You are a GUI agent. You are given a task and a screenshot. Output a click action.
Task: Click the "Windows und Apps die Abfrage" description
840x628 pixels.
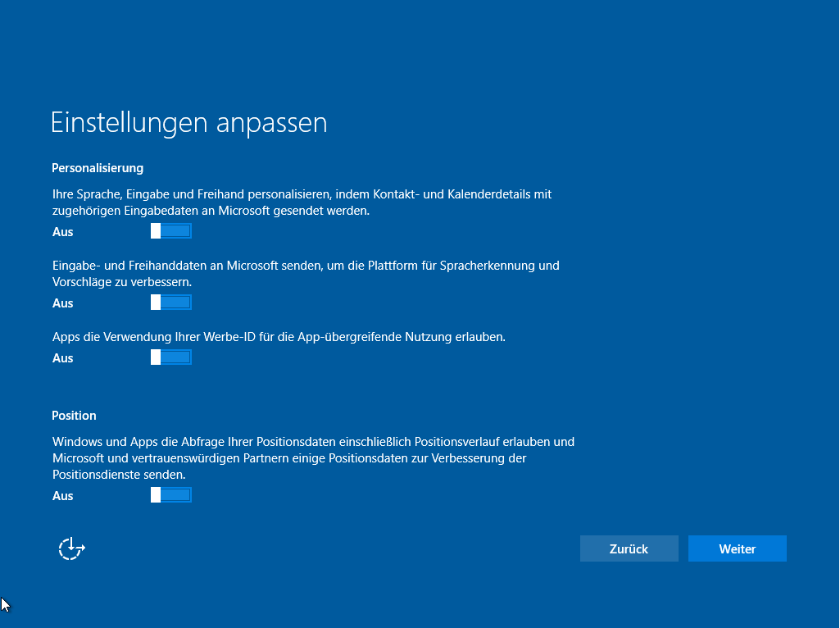click(x=313, y=457)
